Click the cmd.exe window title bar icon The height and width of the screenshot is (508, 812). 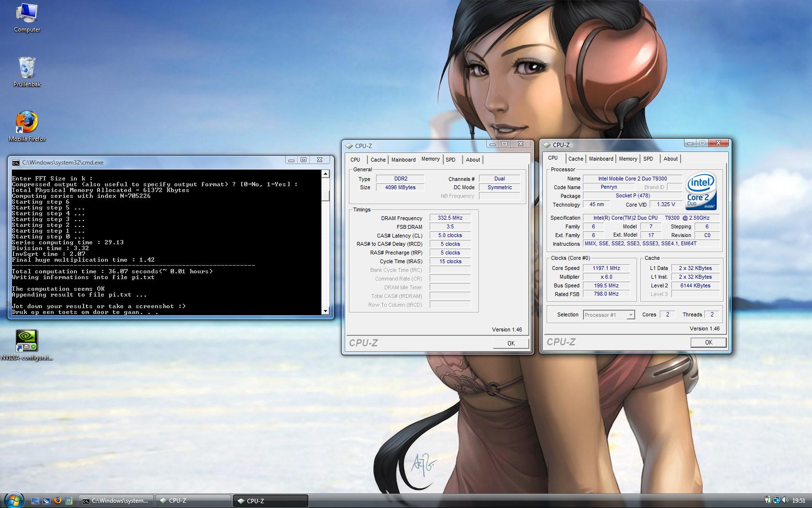tap(16, 163)
